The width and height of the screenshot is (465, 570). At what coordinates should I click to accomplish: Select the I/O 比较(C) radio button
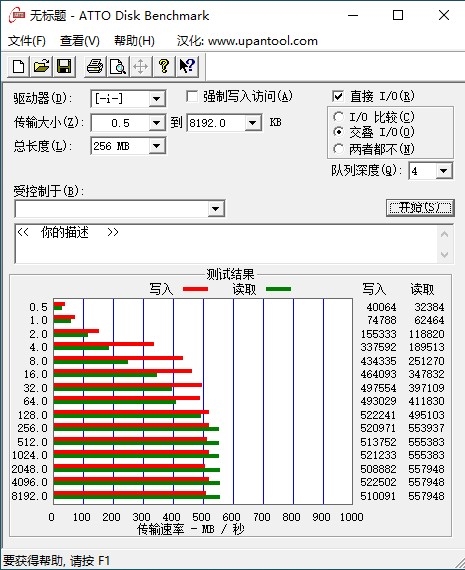338,117
